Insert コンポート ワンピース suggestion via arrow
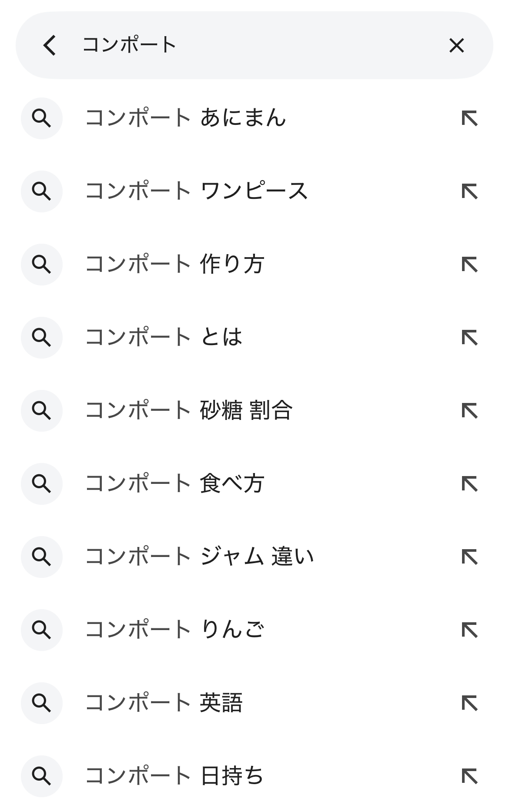Image resolution: width=509 pixels, height=812 pixels. pos(469,191)
